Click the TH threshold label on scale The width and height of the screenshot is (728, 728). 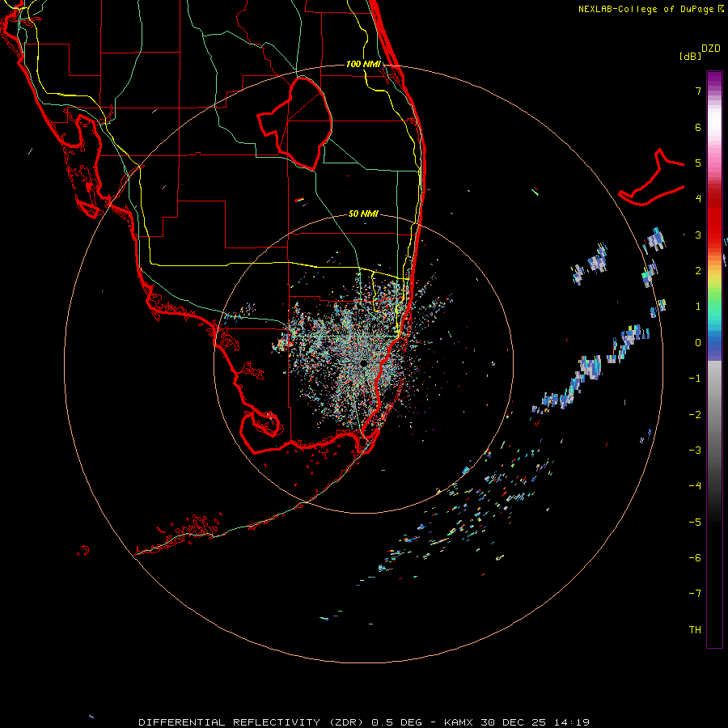pyautogui.click(x=695, y=630)
